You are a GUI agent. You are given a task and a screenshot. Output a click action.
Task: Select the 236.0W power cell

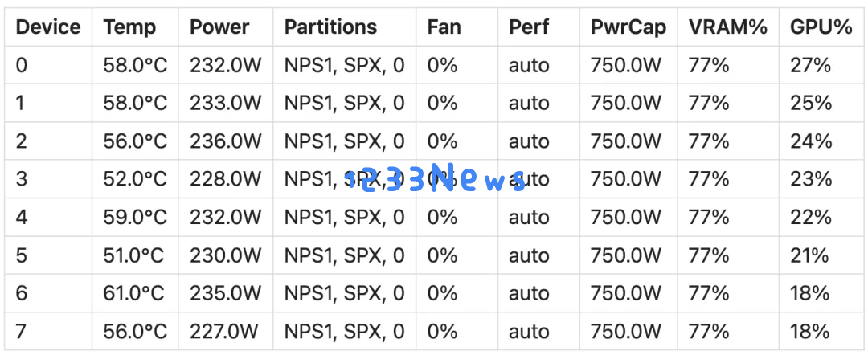click(225, 141)
